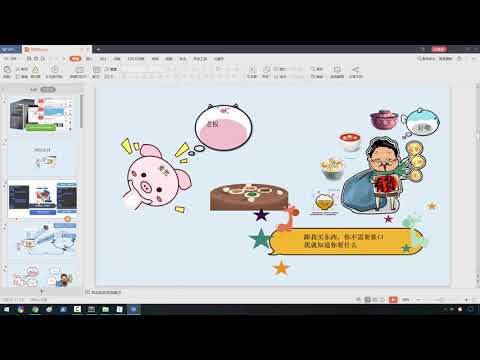Screen dimensions: 480x360
Task: Click the zoom slider in status bar
Action: [x=442, y=300]
